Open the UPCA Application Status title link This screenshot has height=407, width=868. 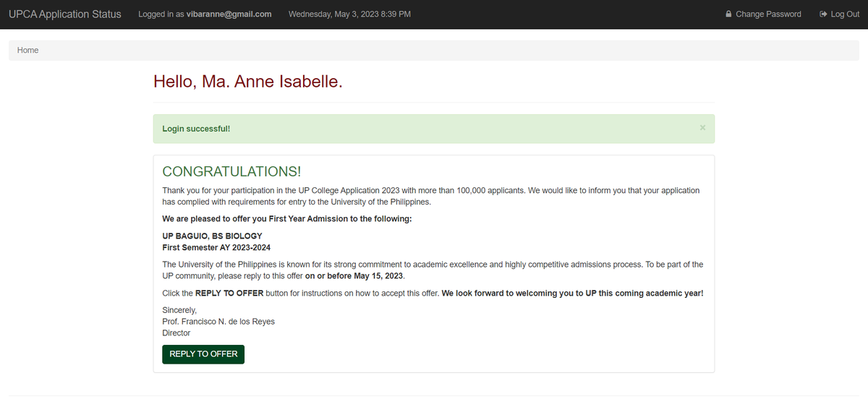[x=65, y=14]
